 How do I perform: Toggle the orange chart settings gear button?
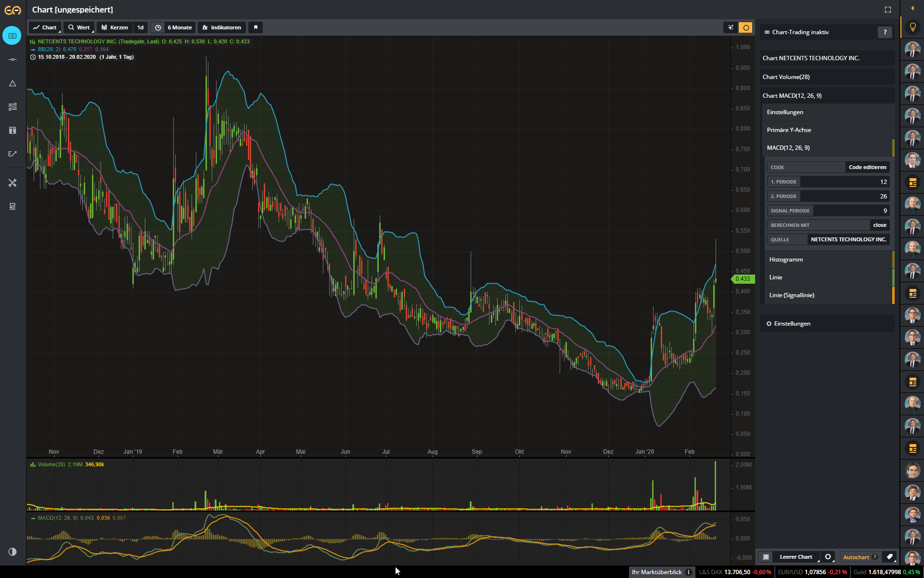(x=746, y=27)
